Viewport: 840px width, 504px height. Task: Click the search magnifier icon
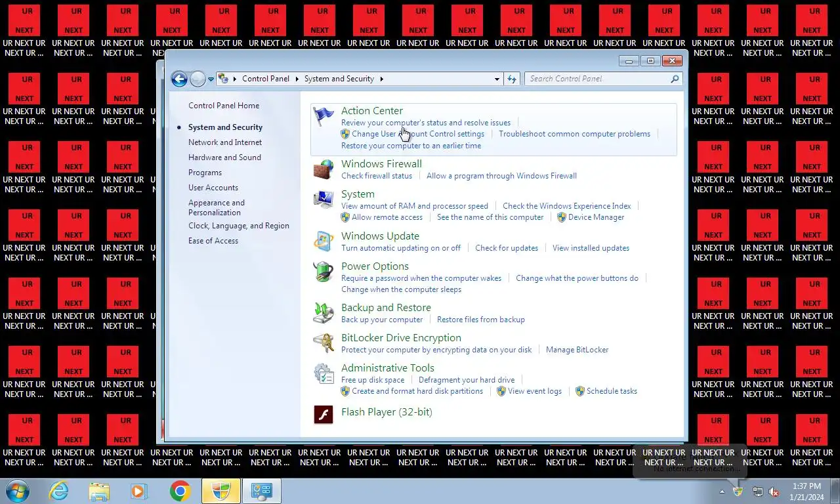(675, 79)
